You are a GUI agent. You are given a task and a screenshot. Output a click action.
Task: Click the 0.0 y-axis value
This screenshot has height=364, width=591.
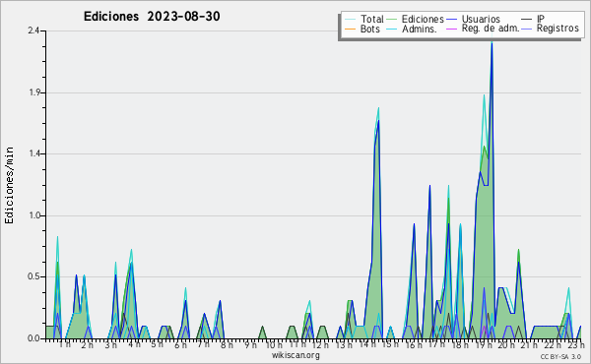click(33, 338)
